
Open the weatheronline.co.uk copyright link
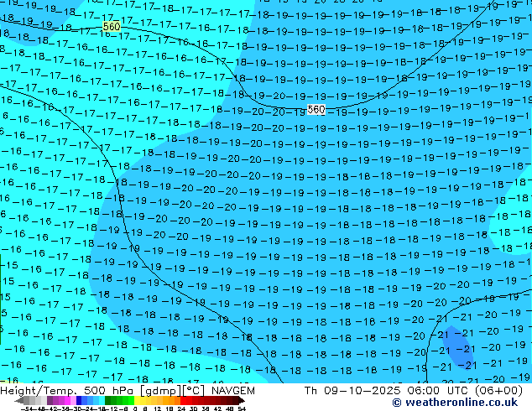[455, 403]
